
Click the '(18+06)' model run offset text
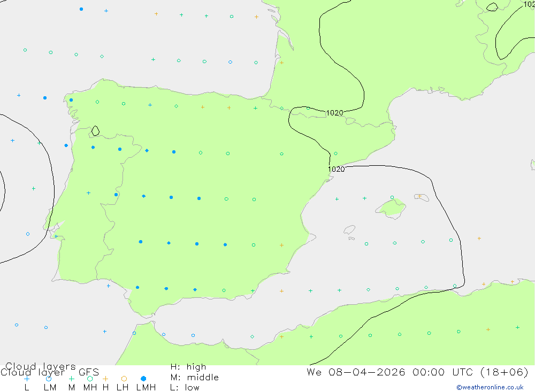pos(505,372)
